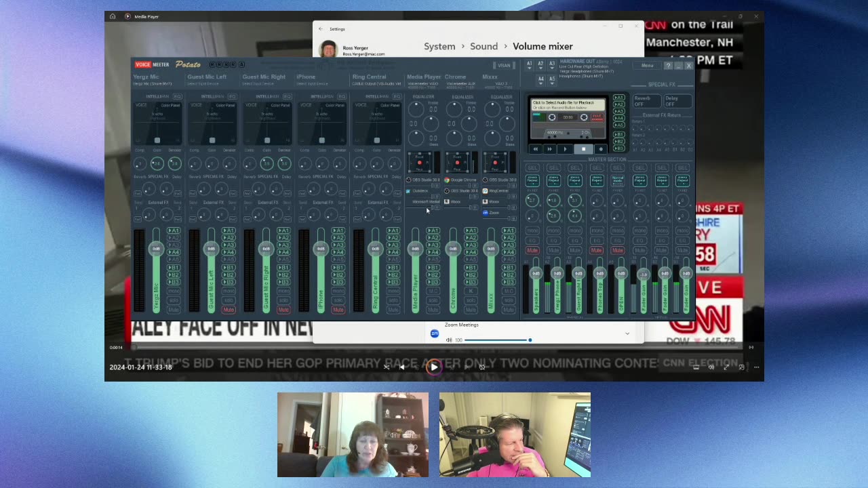Mute the Yergz Mic strip
Viewport: 868px width, 488px height.
click(174, 310)
